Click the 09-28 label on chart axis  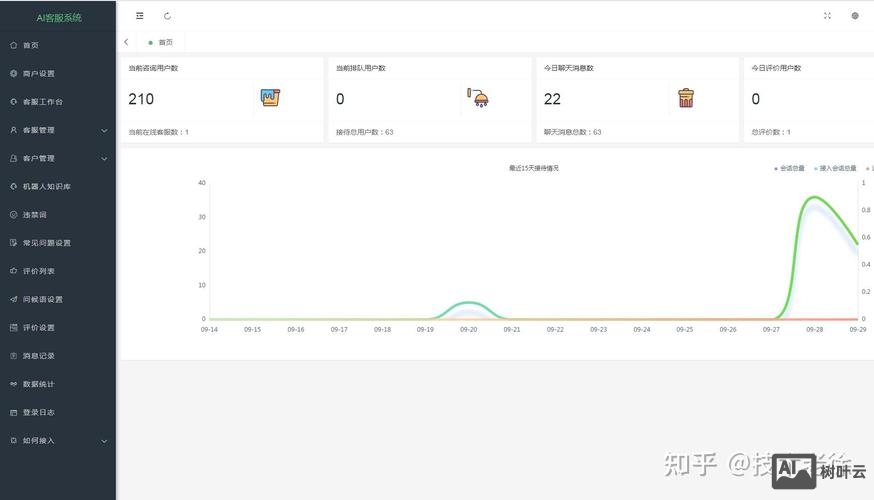point(814,329)
